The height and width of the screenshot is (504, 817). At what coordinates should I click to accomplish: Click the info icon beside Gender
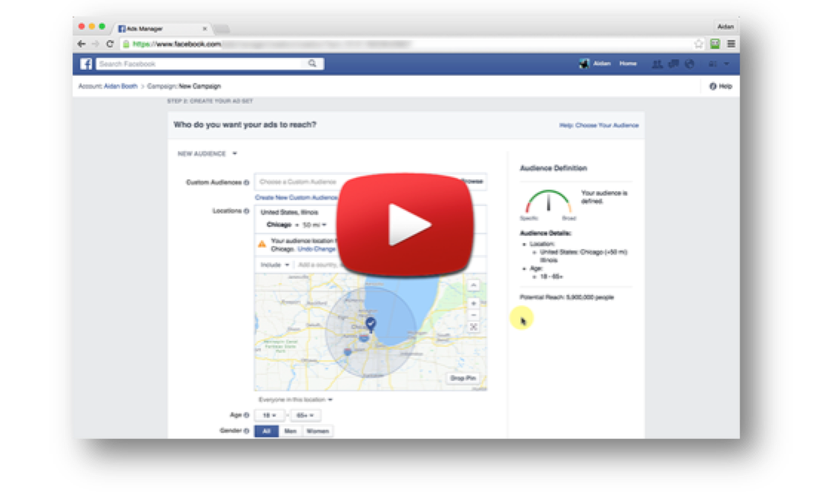pos(246,431)
